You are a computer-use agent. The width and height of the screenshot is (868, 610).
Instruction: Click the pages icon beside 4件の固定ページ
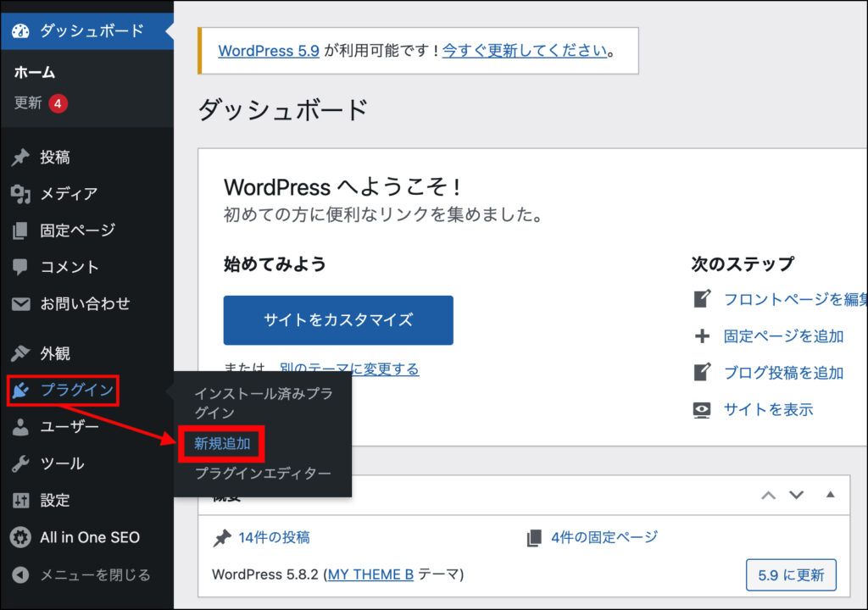pos(534,537)
